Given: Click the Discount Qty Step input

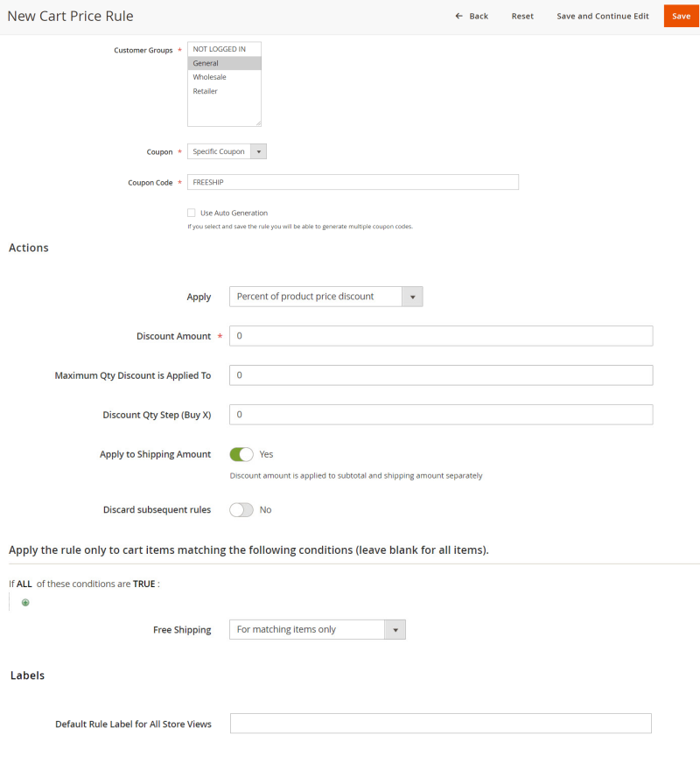Looking at the screenshot, I should [x=441, y=415].
